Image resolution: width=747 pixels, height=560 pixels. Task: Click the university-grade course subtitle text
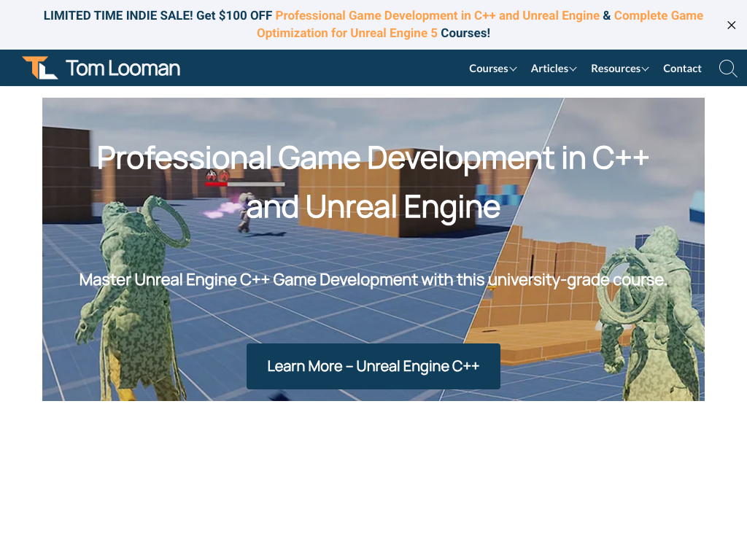pos(373,279)
